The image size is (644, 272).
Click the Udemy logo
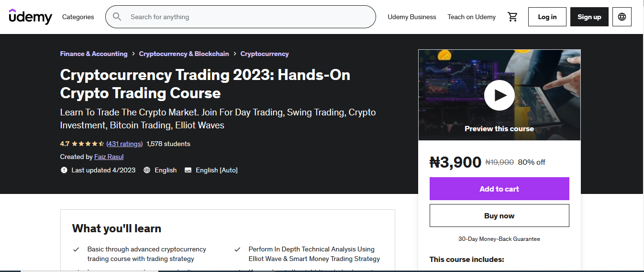coord(30,17)
